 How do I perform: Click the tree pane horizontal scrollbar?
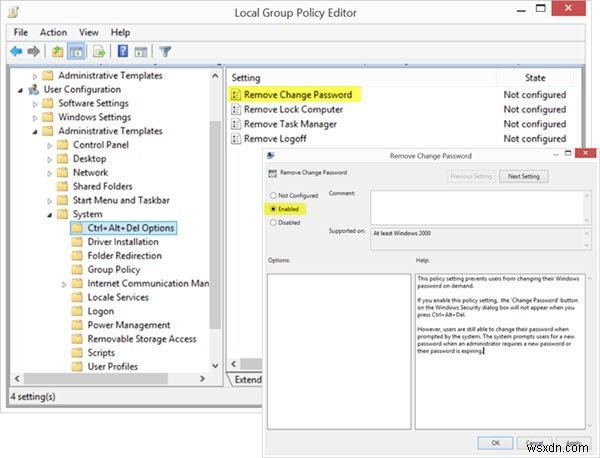(96, 379)
